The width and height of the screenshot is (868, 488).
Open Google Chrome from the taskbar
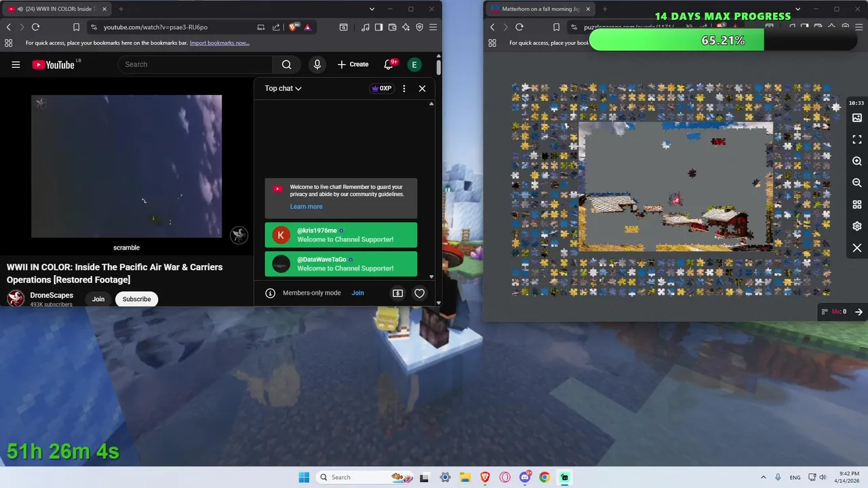(545, 477)
